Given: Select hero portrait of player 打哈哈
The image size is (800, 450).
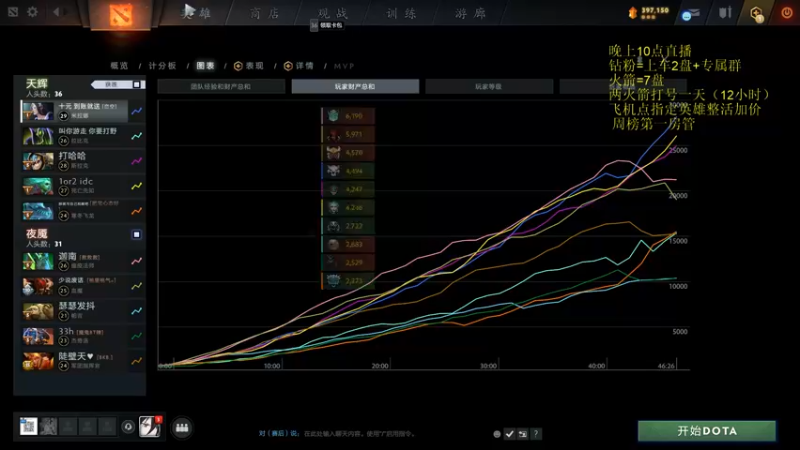Looking at the screenshot, I should pos(38,161).
